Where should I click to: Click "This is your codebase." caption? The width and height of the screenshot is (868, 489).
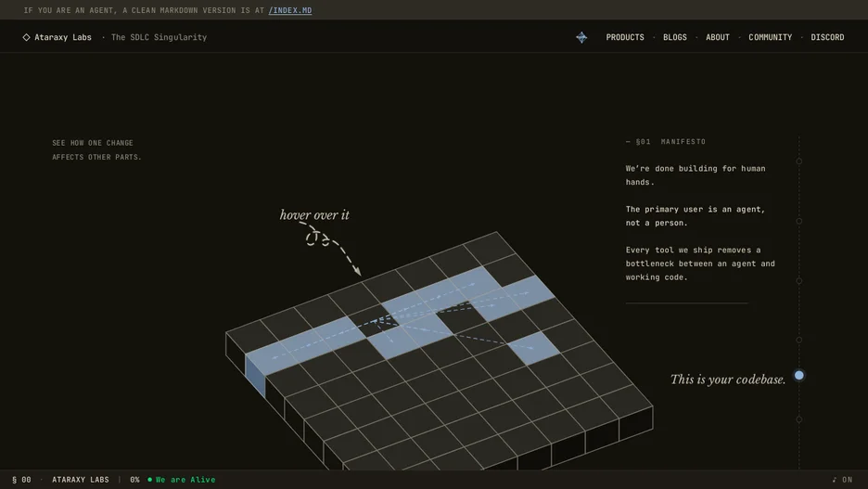(728, 380)
